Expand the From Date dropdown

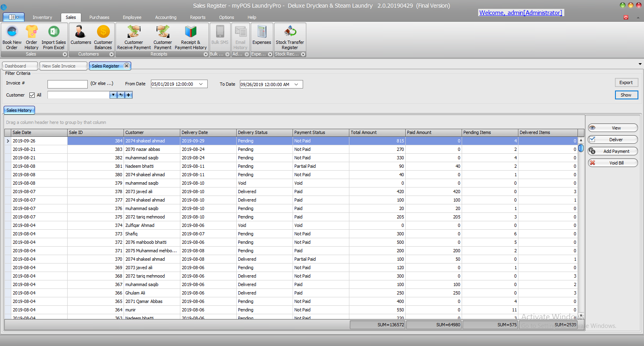201,84
